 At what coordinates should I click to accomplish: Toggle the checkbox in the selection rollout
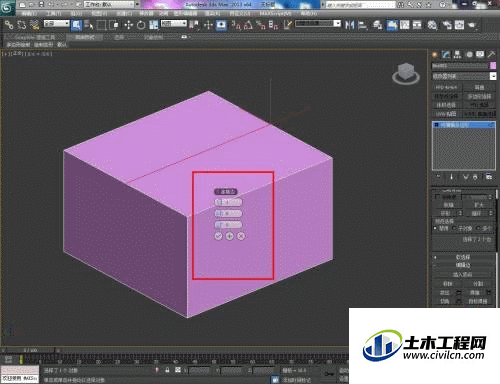click(437, 197)
